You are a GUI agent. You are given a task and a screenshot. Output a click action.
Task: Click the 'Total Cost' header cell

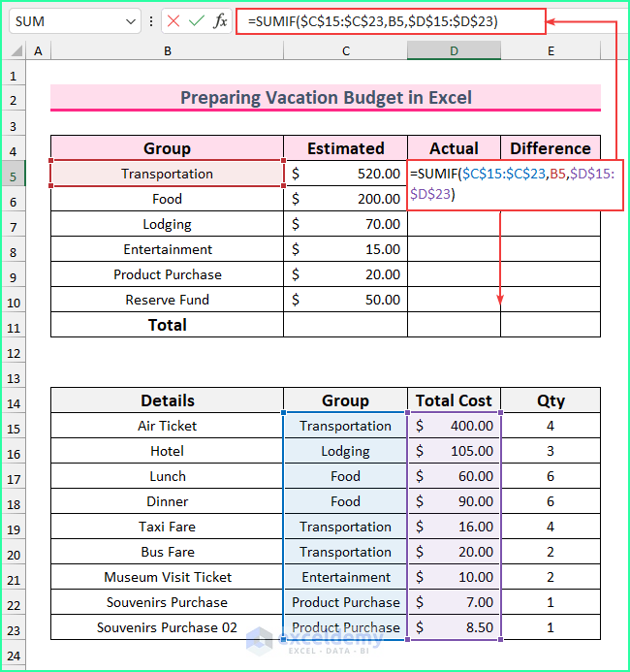click(x=454, y=400)
